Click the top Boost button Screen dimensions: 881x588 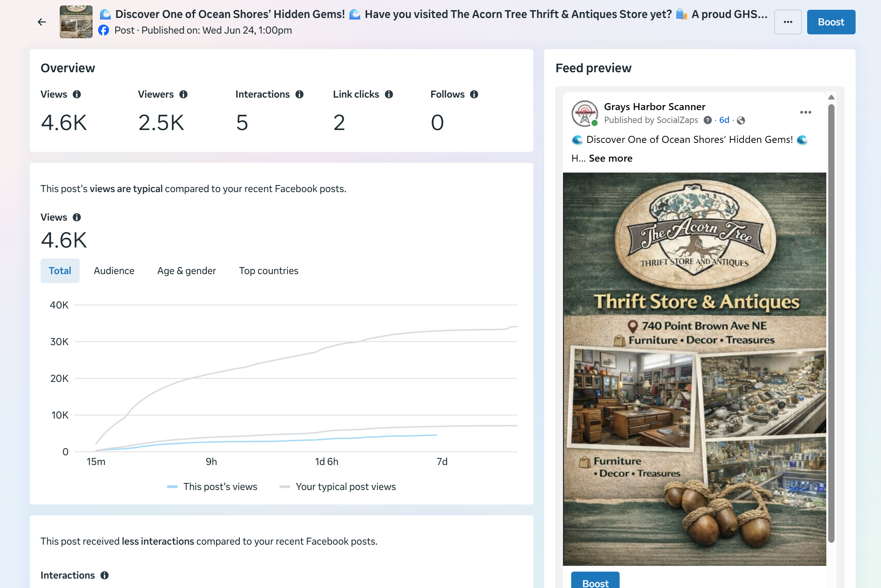tap(831, 22)
